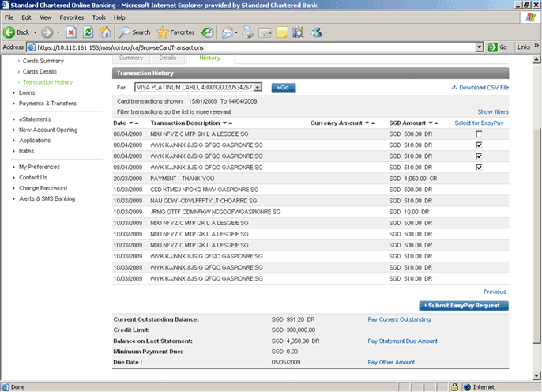Expand the Links toolbar chevron
Viewport: 542px width, 392px height.
click(x=536, y=46)
